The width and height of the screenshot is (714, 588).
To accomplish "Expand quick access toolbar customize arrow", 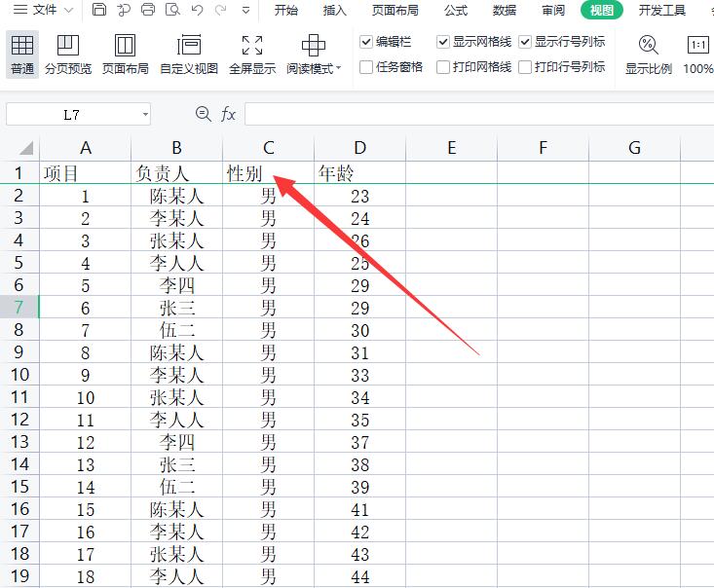I will (245, 10).
